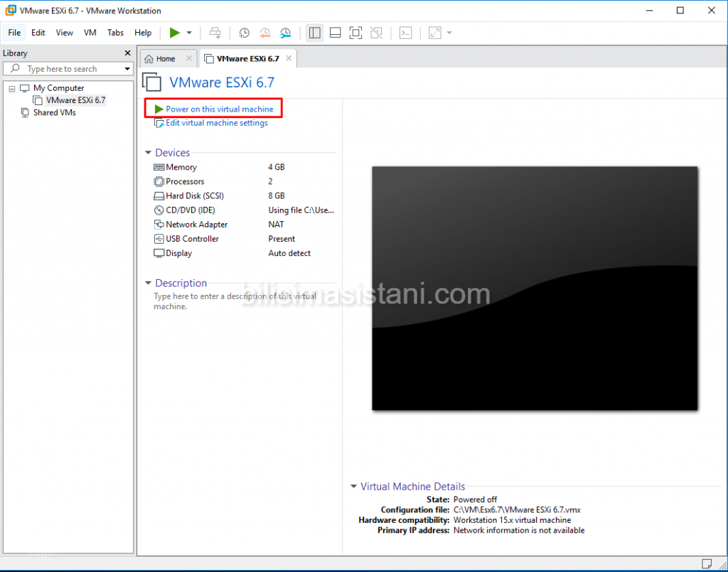Close the Library panel
The image size is (728, 572).
128,53
